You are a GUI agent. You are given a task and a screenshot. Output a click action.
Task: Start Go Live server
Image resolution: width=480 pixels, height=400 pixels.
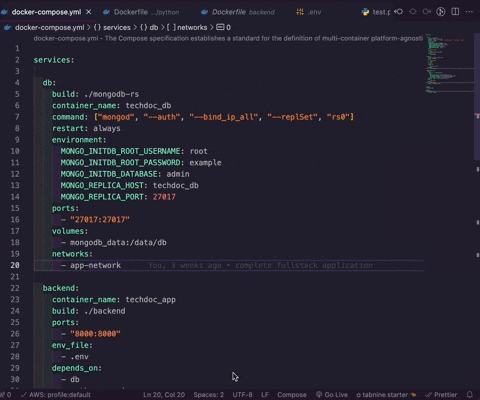332,395
